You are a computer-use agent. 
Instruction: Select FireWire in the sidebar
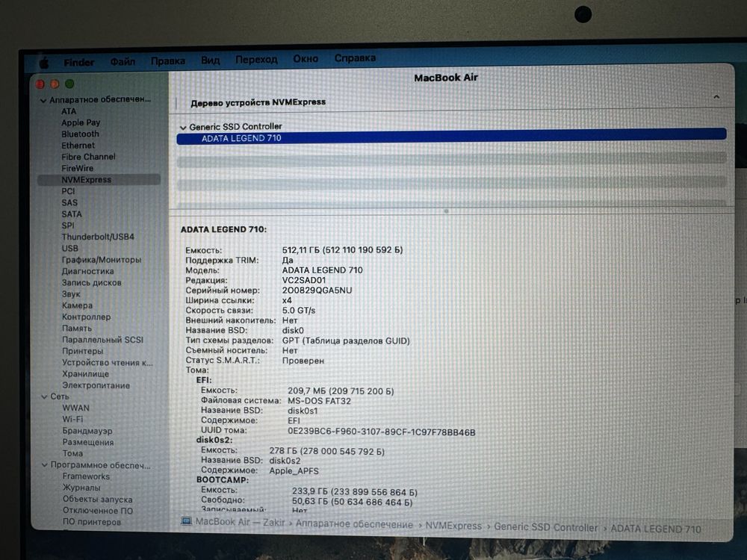[x=77, y=168]
